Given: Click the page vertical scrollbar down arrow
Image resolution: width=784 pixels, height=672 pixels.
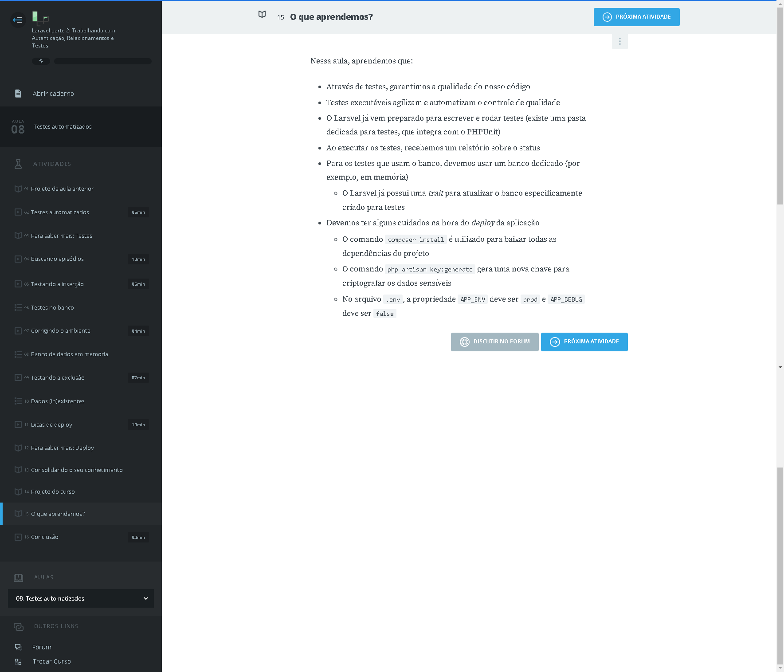Looking at the screenshot, I should pyautogui.click(x=780, y=668).
